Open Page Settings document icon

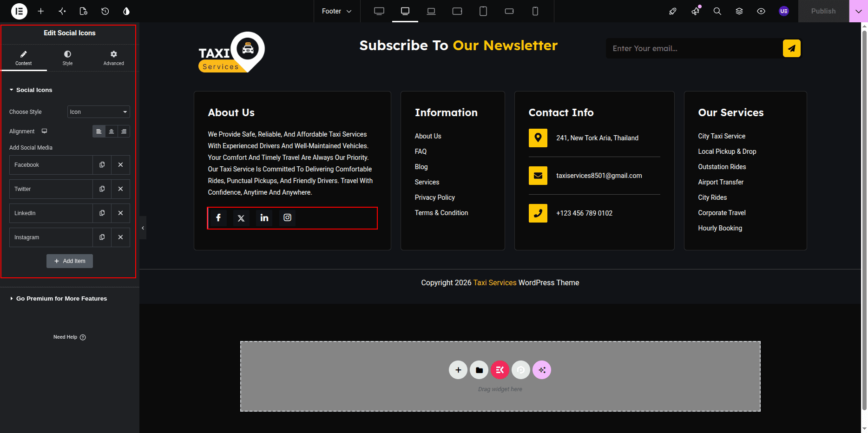(84, 11)
